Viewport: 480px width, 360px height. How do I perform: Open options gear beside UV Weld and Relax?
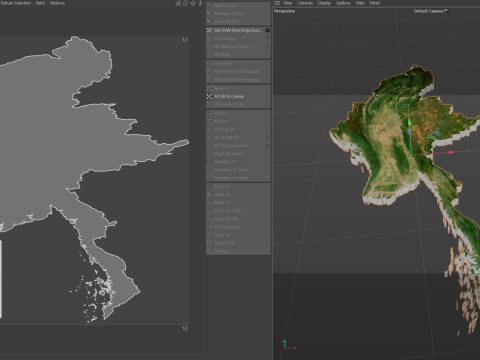tap(267, 46)
